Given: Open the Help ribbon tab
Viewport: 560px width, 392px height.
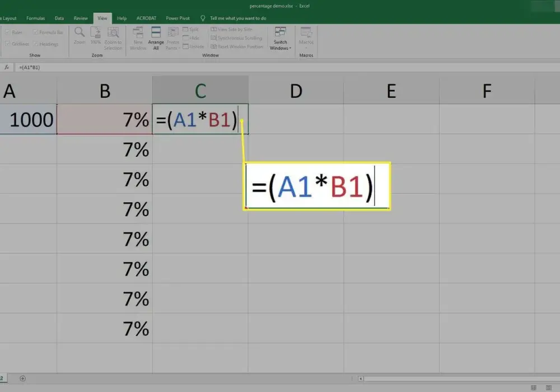Looking at the screenshot, I should click(x=122, y=18).
